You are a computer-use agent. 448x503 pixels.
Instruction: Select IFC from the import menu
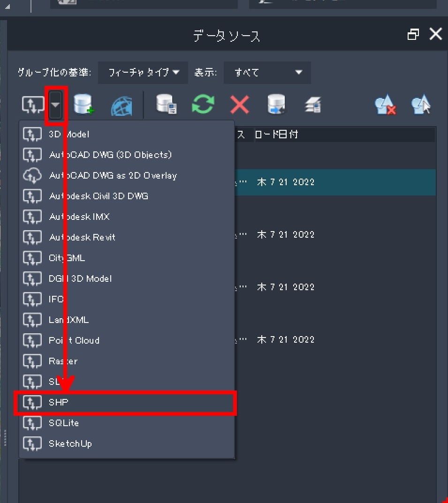click(127, 299)
